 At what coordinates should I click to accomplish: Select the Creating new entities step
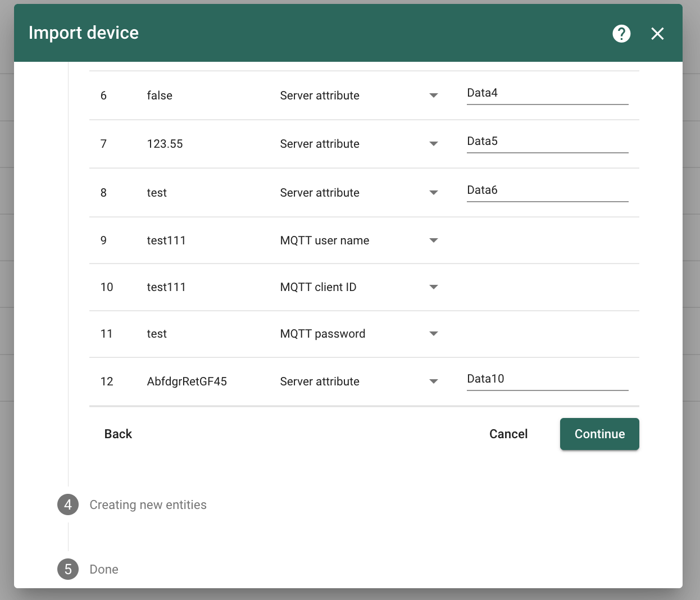[x=148, y=504]
